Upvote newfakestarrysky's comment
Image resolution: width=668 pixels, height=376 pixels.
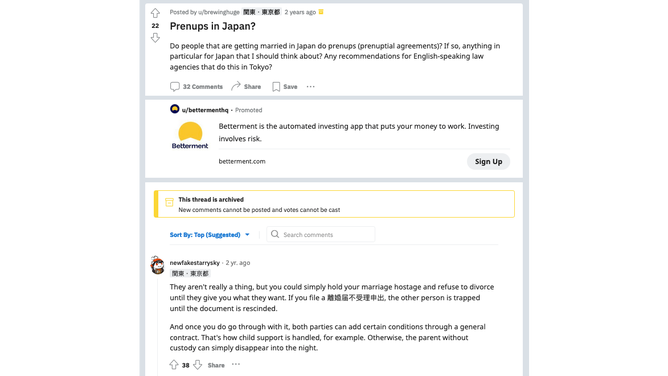[x=174, y=365]
